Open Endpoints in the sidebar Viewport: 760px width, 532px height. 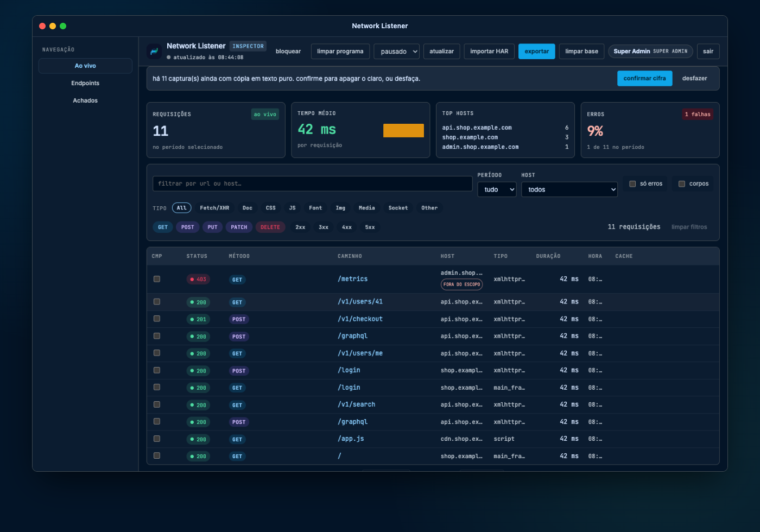pos(85,83)
